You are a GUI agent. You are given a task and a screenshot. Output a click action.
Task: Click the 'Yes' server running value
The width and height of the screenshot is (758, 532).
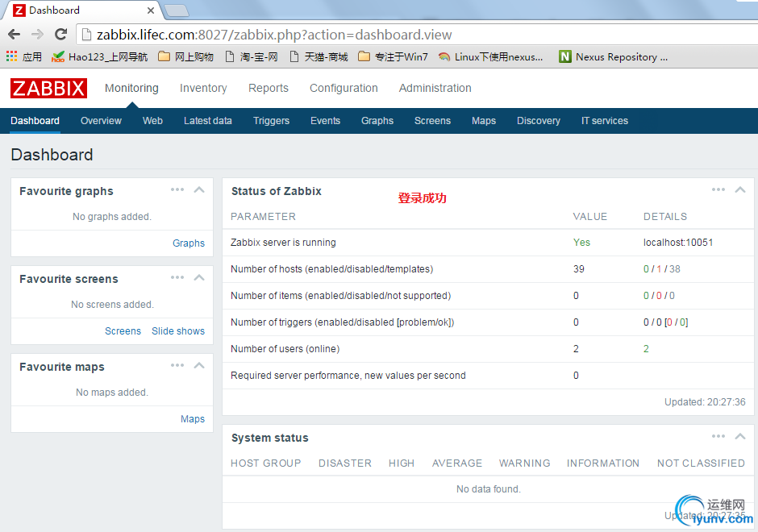tap(581, 243)
